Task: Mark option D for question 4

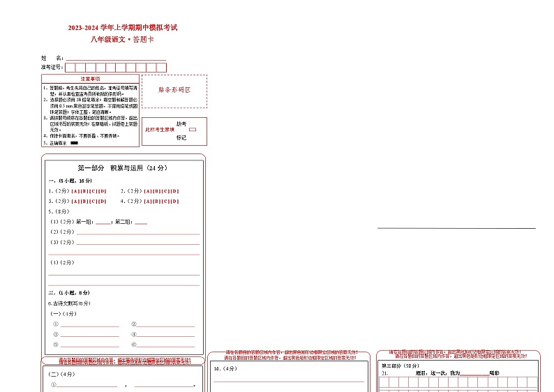Action: point(175,202)
